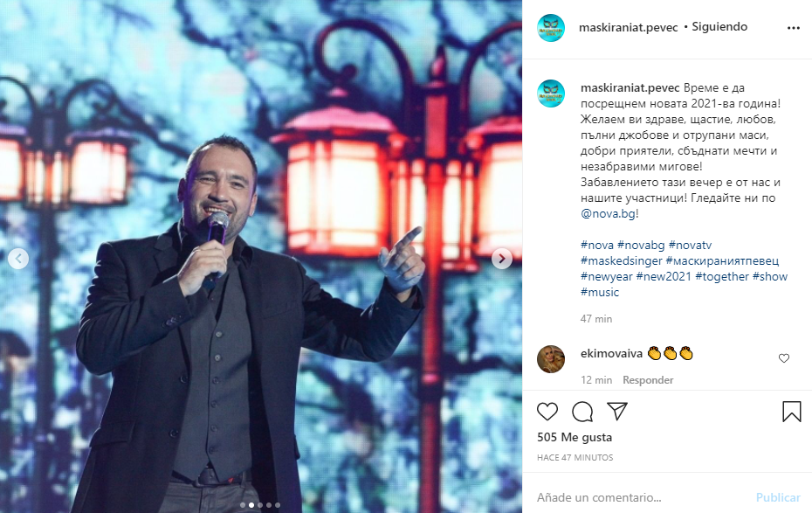Image resolution: width=812 pixels, height=513 pixels.
Task: Like ekimovaiva's comment with small heart
Action: [784, 358]
